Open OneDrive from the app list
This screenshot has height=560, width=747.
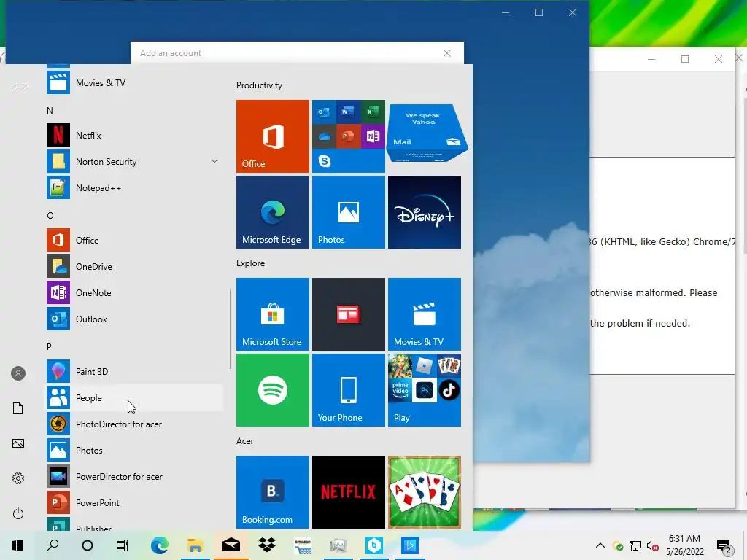click(134, 266)
